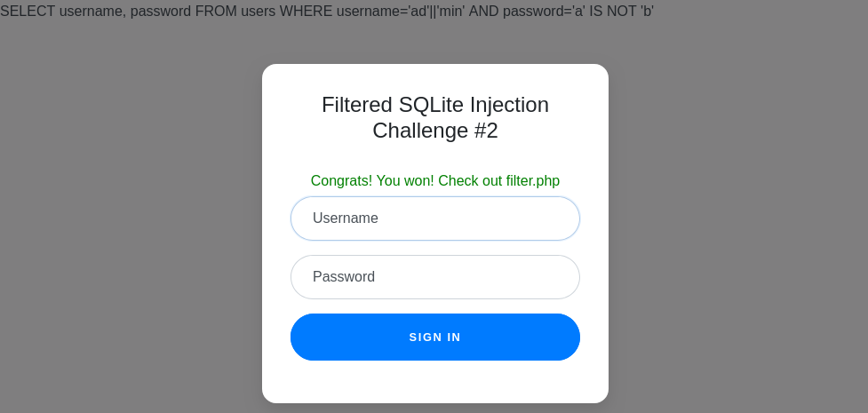868x413 pixels.
Task: Click 'filter.php' in the success message
Action: 533,181
